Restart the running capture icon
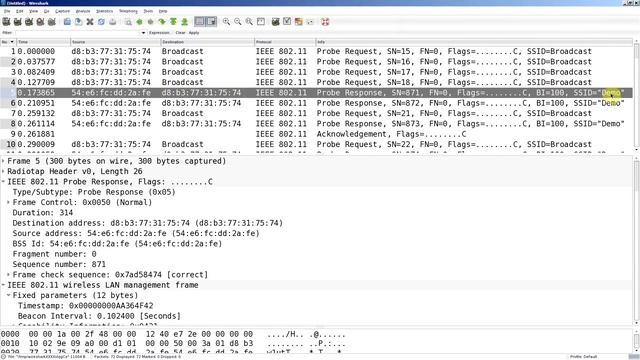Viewport: 640px width, 360px height. click(x=51, y=22)
